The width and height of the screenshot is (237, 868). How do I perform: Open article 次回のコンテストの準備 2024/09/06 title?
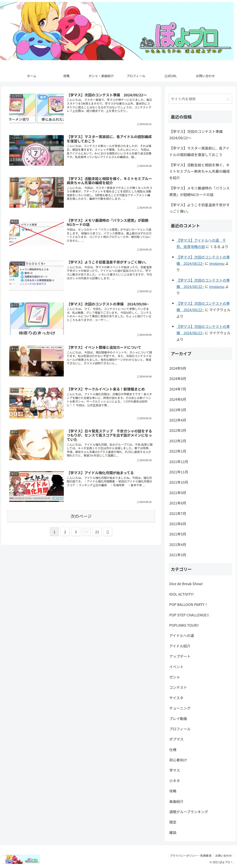(108, 304)
